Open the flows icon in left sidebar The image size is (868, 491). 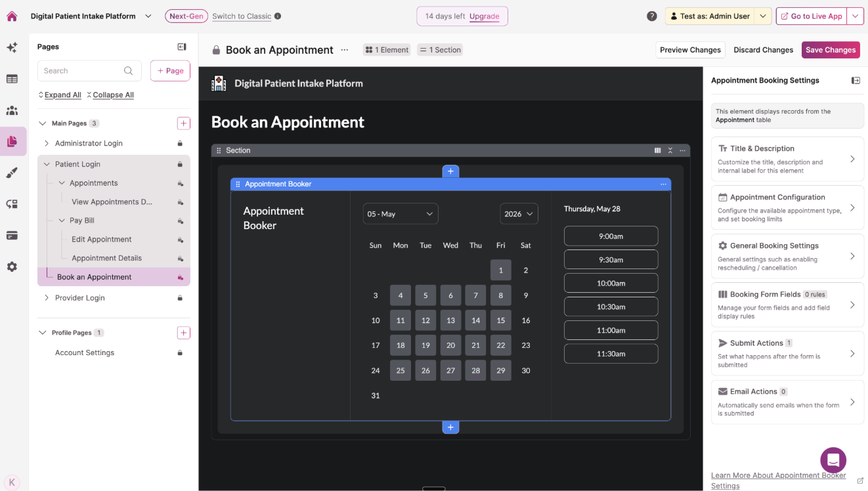pos(12,204)
